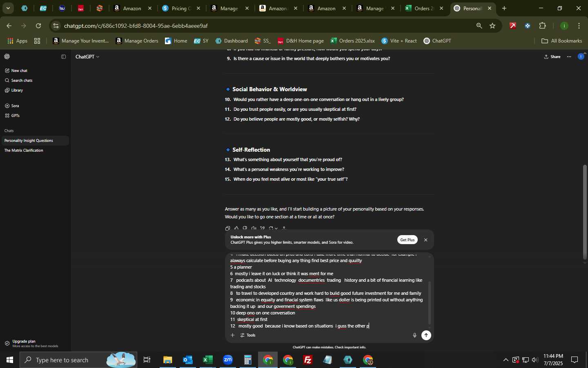Image resolution: width=588 pixels, height=368 pixels.
Task: Open The Matrix Clarification chat
Action: [x=34, y=150]
